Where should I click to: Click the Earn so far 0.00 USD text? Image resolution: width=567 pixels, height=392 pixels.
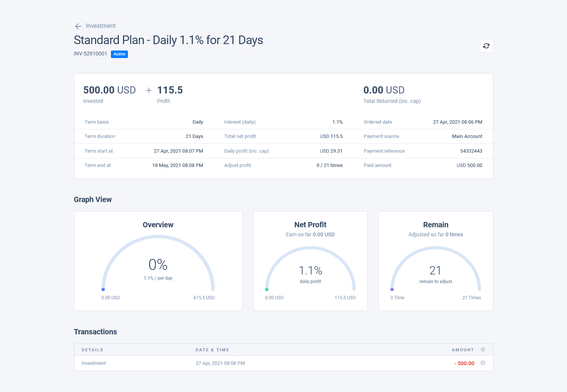tap(310, 234)
